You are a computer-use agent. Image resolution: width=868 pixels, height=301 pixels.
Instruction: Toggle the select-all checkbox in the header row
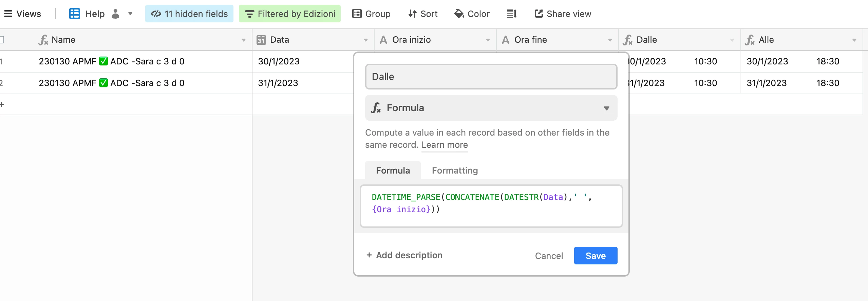point(2,40)
